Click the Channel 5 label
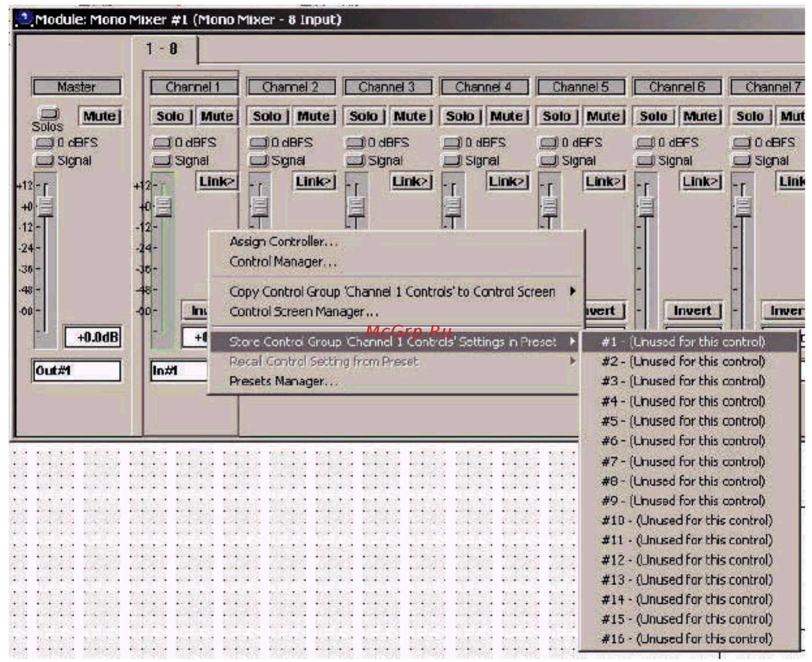The width and height of the screenshot is (812, 662). pos(581,87)
